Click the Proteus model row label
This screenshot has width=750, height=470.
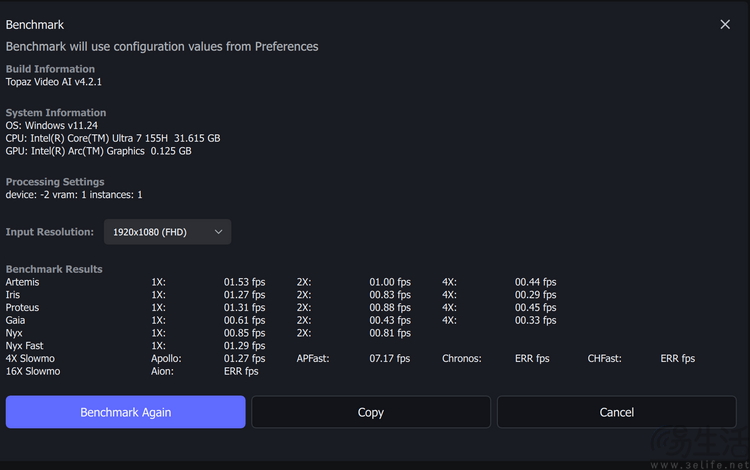(22, 307)
